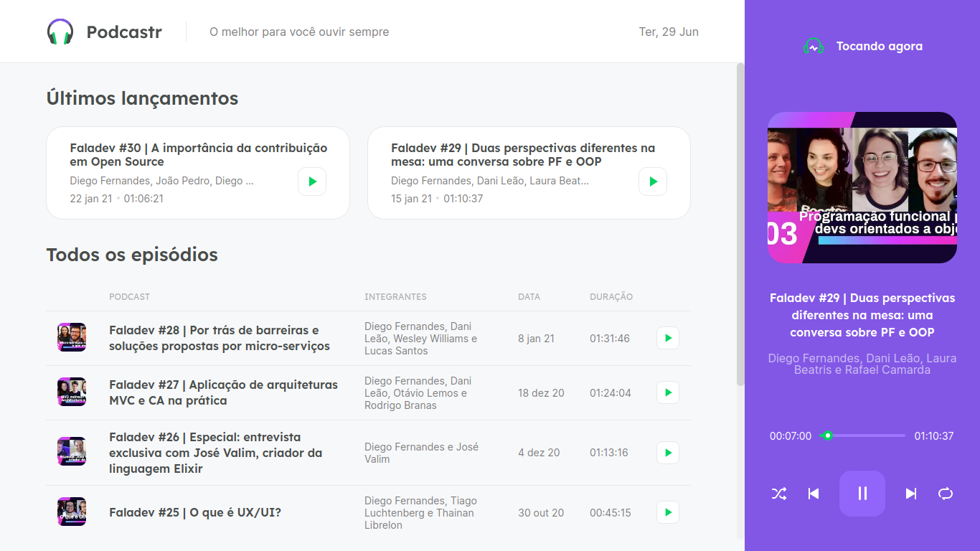980x551 pixels.
Task: Play the Faladev #27 episode row
Action: tap(668, 392)
